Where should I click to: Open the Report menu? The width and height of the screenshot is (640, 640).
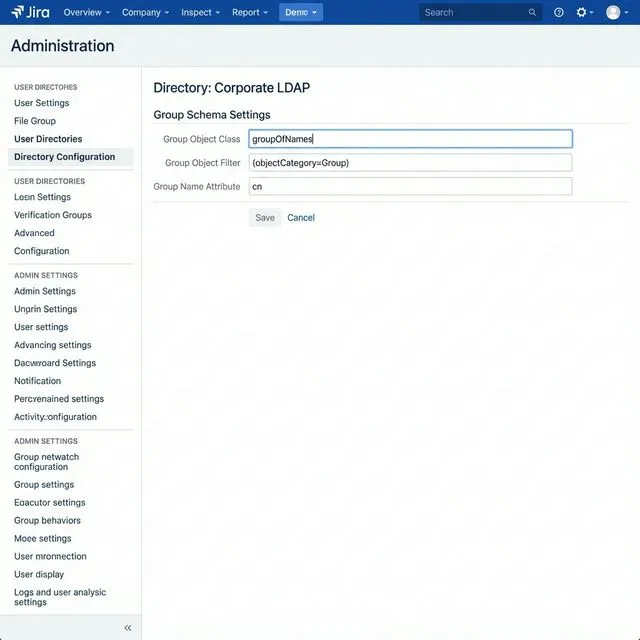tap(250, 13)
